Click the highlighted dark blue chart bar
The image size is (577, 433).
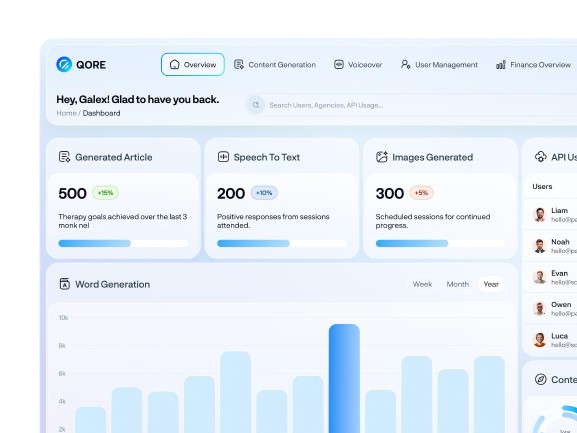tap(344, 378)
